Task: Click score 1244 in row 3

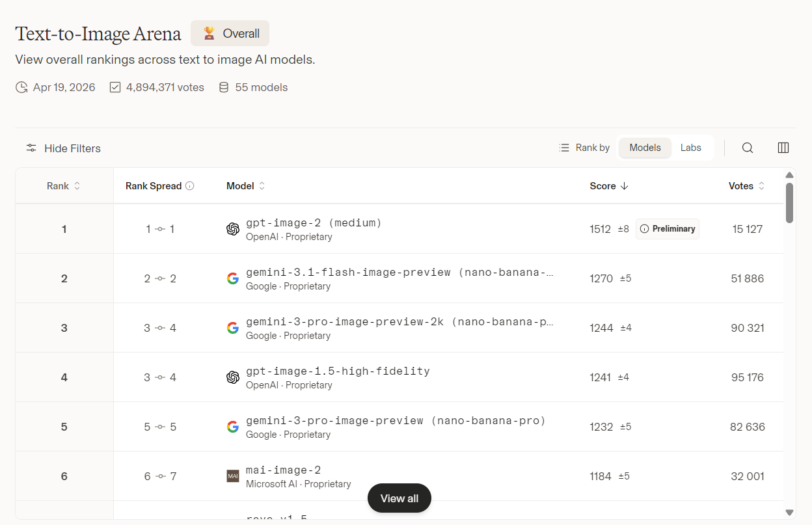Action: pos(602,328)
